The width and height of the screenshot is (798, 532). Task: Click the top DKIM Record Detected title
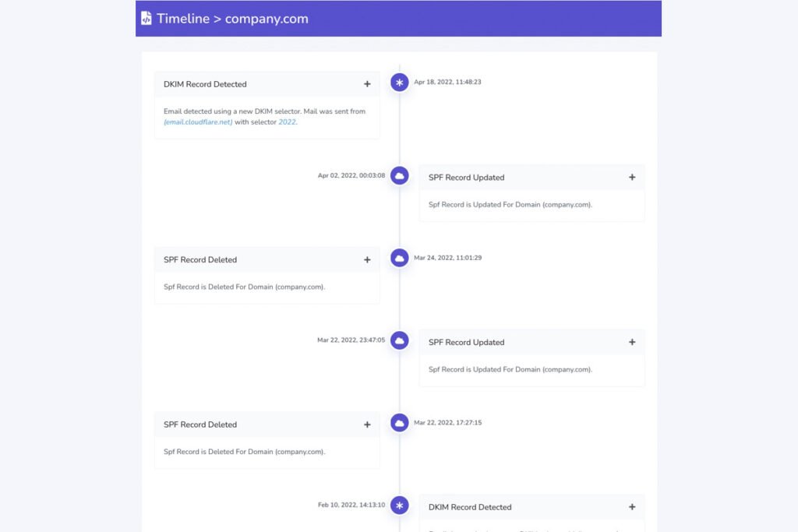205,84
